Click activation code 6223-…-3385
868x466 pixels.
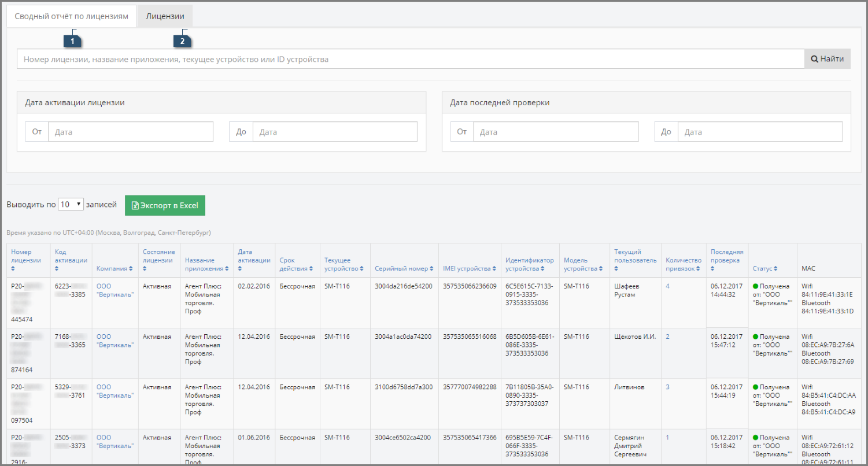coord(71,290)
